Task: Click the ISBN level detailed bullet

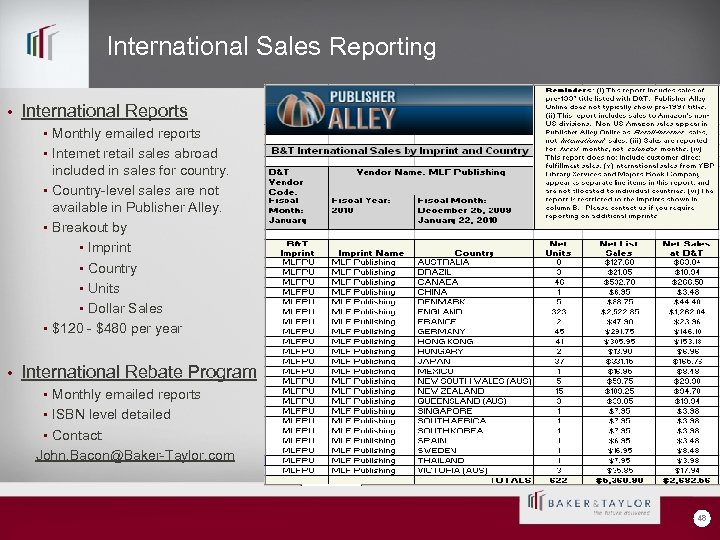Action: [x=111, y=414]
